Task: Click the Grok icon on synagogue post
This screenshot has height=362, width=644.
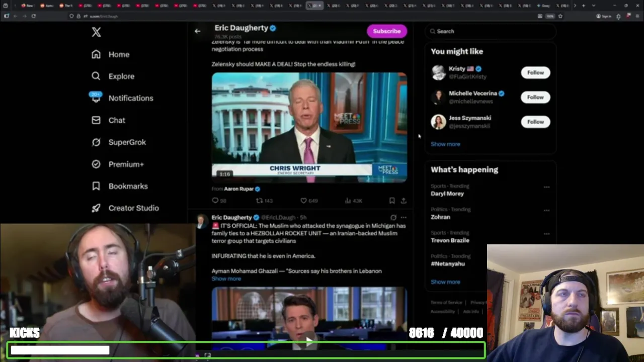Action: tap(393, 218)
